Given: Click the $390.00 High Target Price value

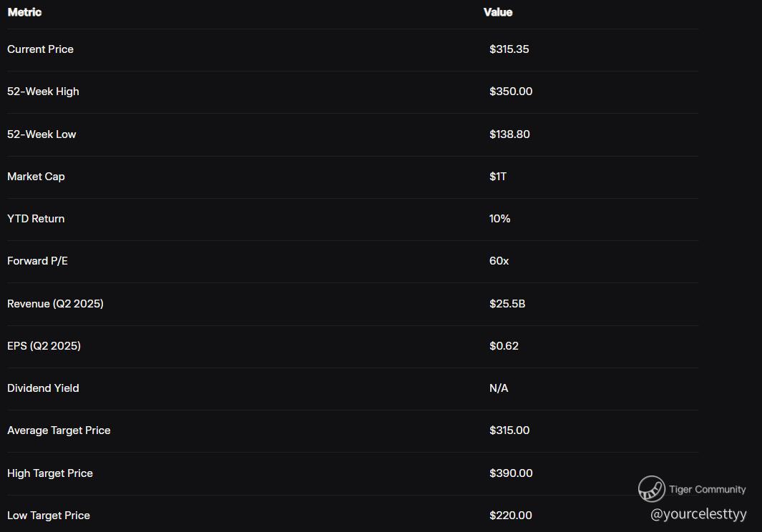Looking at the screenshot, I should point(511,473).
